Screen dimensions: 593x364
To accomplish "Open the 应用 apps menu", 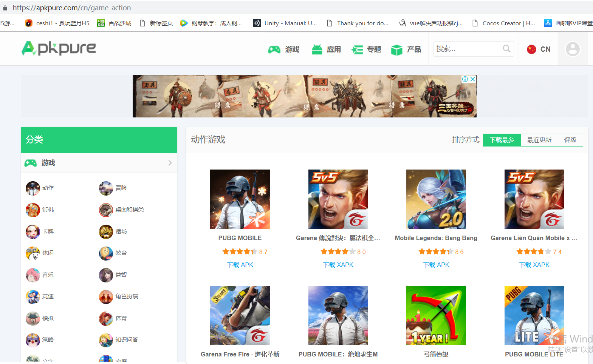I will [x=326, y=49].
